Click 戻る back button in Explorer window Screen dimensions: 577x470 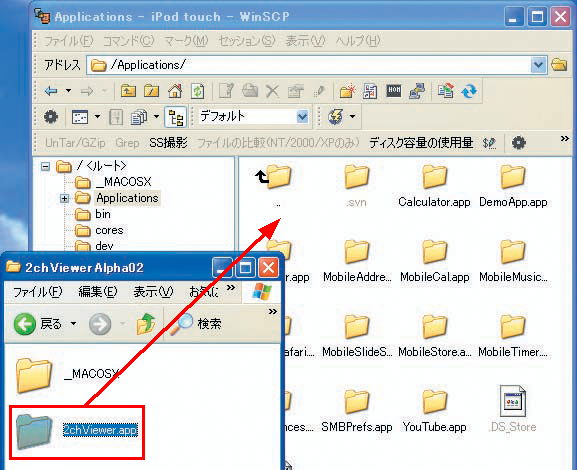38,324
